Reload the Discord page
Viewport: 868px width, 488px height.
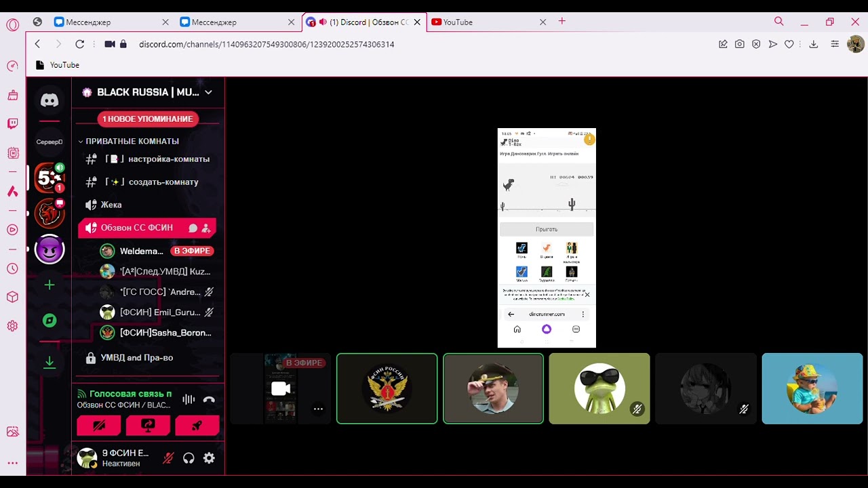click(79, 44)
